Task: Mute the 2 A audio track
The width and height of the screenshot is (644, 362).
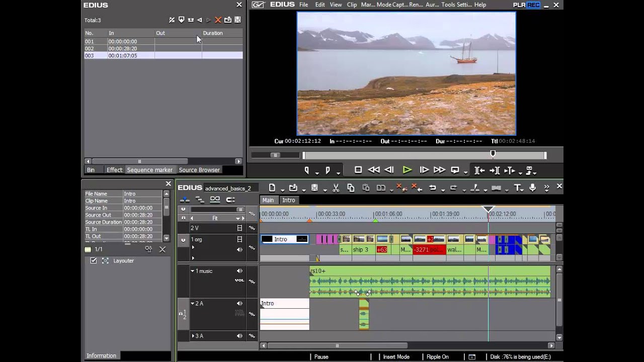Action: [x=240, y=303]
